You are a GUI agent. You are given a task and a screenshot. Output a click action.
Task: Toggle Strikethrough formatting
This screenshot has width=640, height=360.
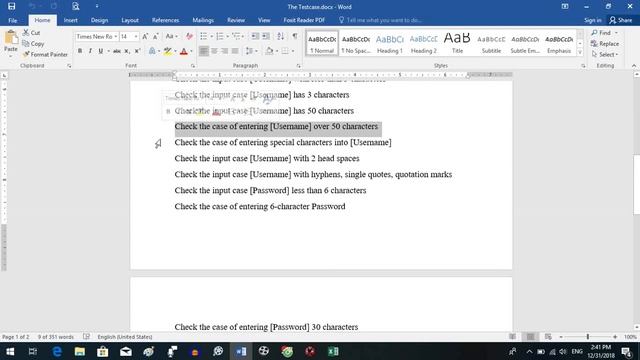coord(117,51)
